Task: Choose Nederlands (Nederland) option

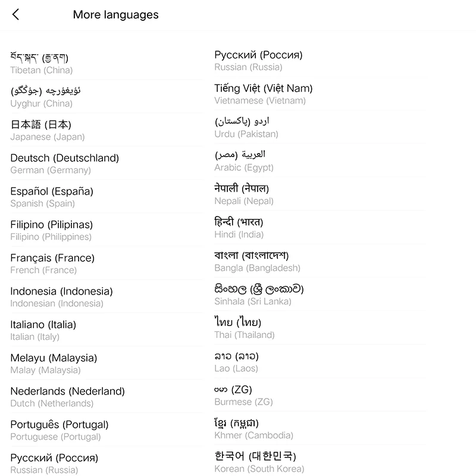Action: pyautogui.click(x=107, y=397)
